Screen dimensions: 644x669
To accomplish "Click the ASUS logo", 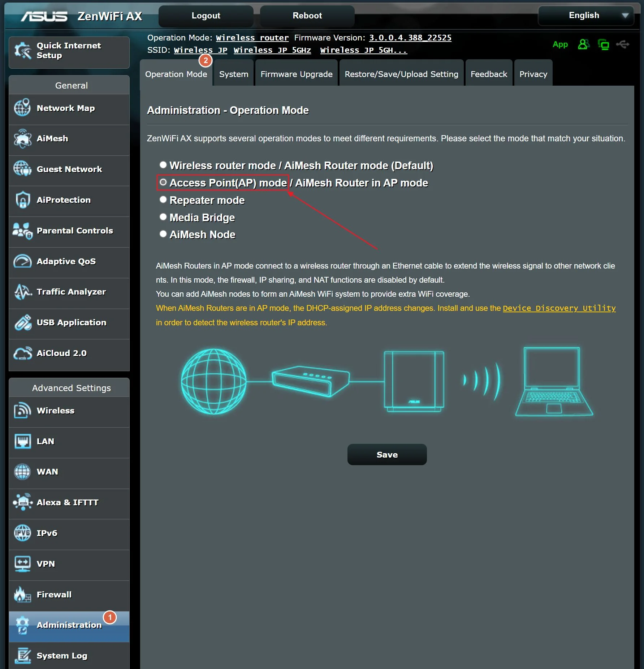I will tap(44, 16).
